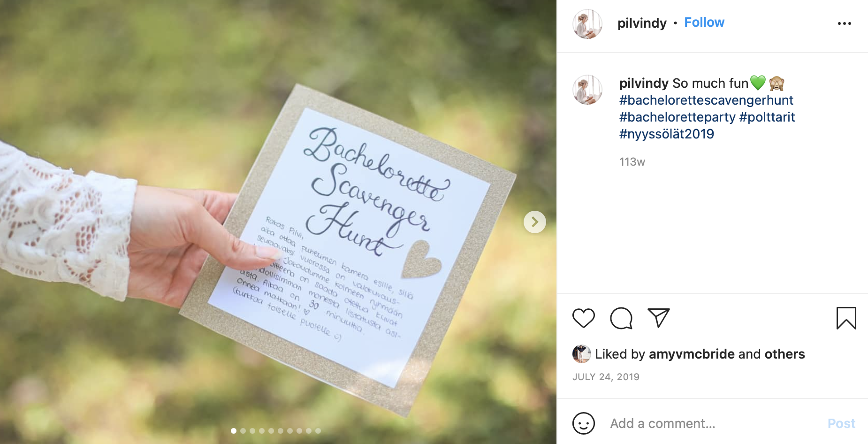The image size is (868, 444).
Task: Open the three-dot more options menu
Action: [845, 23]
